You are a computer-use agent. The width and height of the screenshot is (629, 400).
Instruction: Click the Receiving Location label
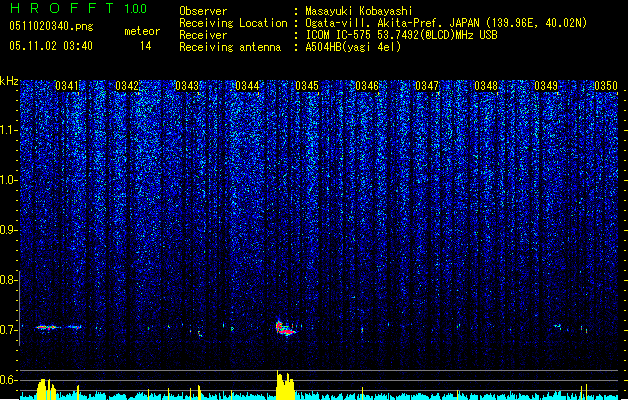(x=233, y=23)
